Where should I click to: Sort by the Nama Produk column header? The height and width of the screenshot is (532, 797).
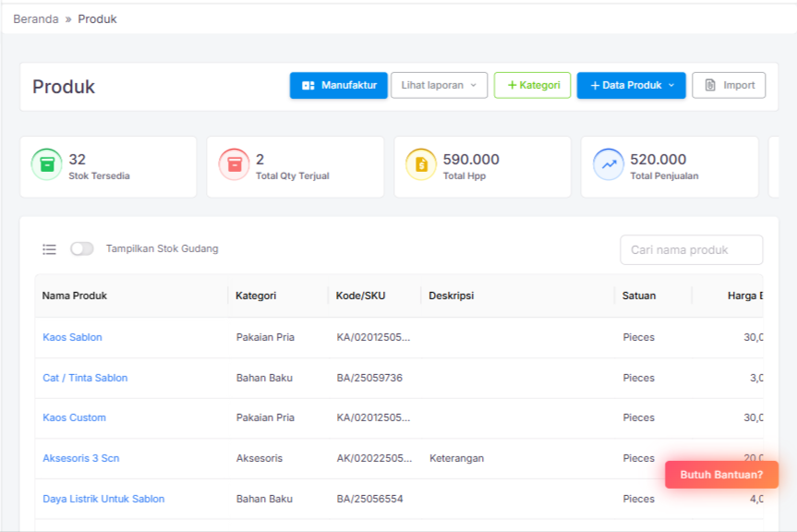[x=75, y=296]
